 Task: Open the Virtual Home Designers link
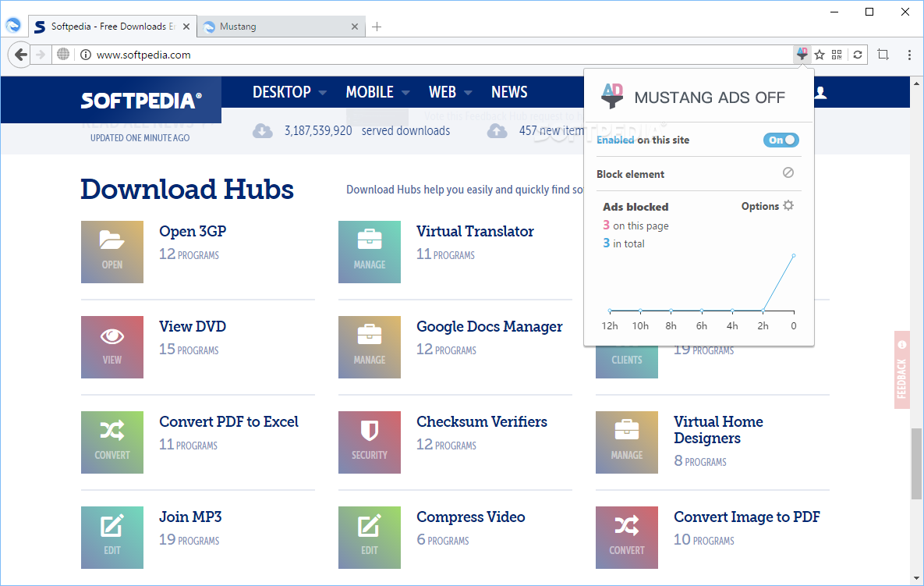pos(718,430)
